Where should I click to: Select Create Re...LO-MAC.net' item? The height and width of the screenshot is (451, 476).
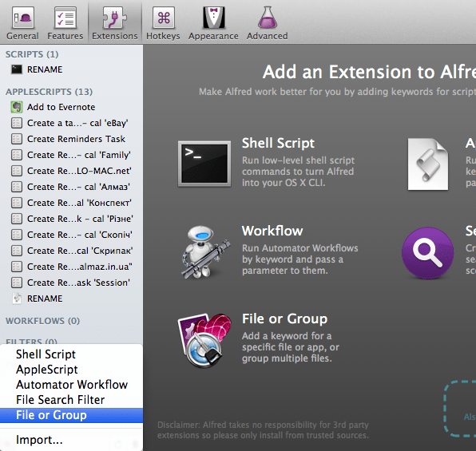pyautogui.click(x=79, y=171)
